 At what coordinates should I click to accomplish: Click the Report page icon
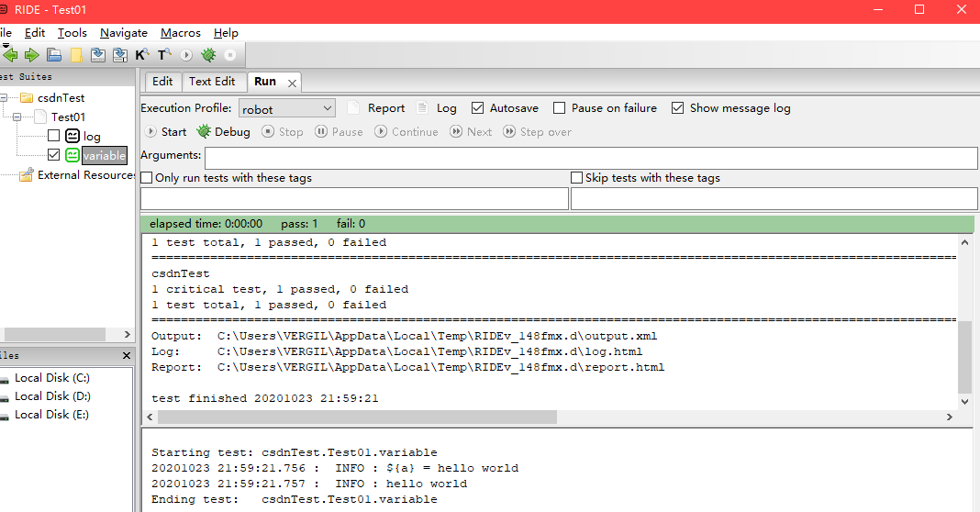[x=353, y=107]
